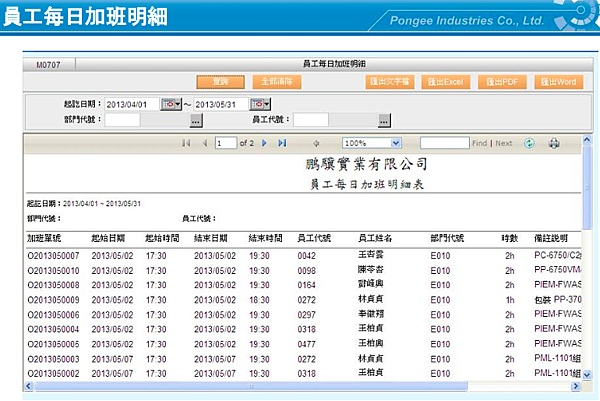Click horizontal scrollbar right arrow
The image size is (600, 401).
576,386
